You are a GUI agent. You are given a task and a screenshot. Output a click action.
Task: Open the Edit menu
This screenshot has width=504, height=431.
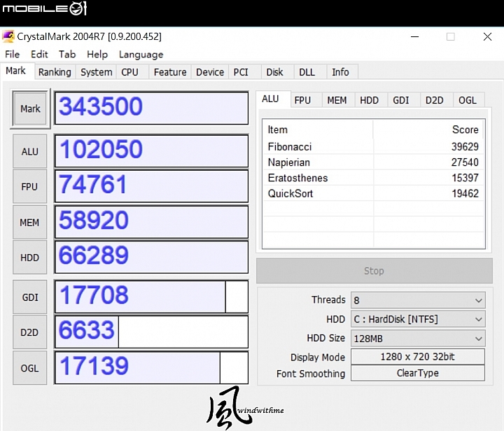click(39, 55)
